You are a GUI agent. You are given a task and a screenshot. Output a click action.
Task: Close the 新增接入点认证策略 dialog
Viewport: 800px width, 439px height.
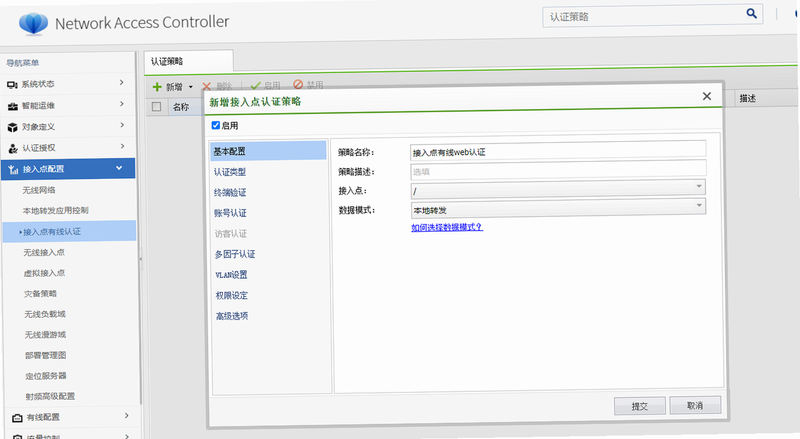pos(707,96)
